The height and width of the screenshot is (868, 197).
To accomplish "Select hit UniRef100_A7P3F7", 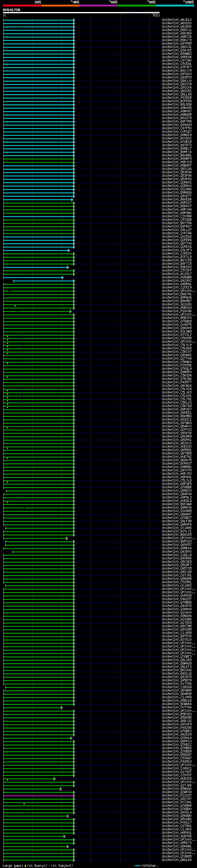I will (177, 67).
